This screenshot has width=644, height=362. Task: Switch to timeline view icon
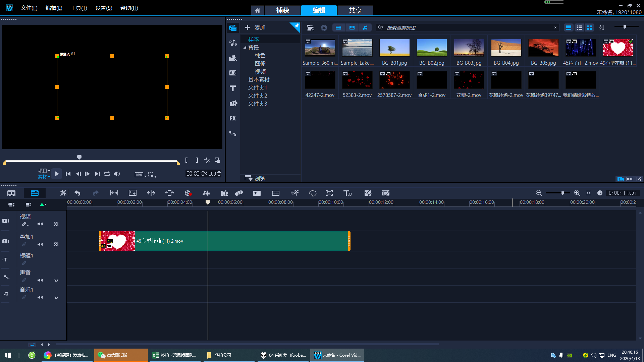point(35,193)
